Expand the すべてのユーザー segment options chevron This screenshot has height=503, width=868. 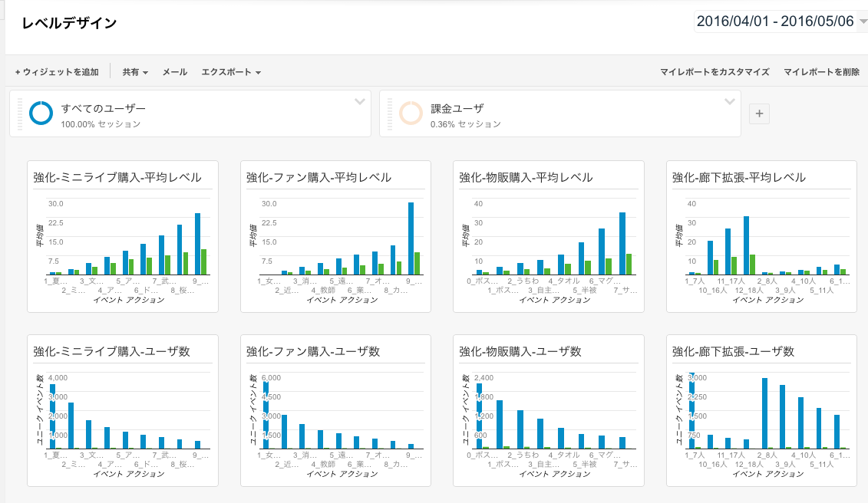[360, 102]
